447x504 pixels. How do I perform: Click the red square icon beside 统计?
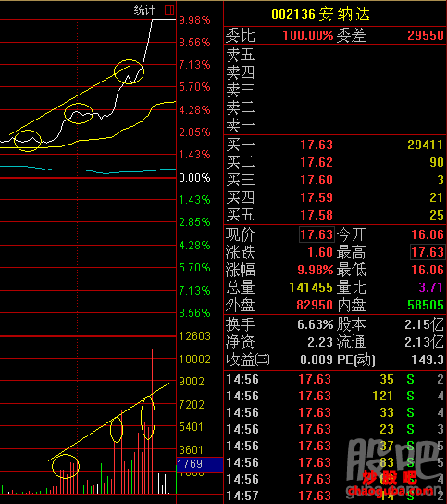point(169,10)
